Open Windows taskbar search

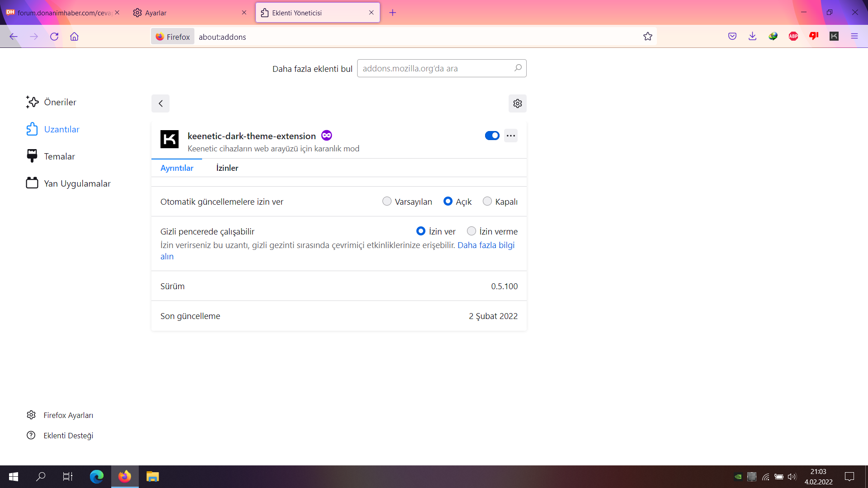coord(41,477)
